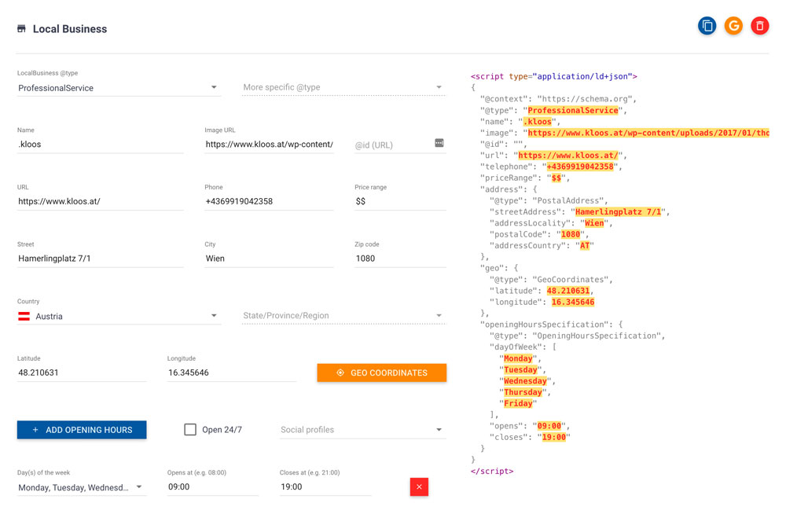786x532 pixels.
Task: Enable the Open 24/7 checkbox
Action: [x=190, y=429]
